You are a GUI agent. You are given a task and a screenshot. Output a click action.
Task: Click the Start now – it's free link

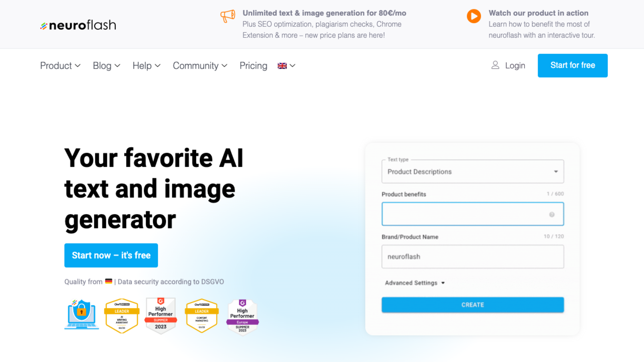pos(111,255)
